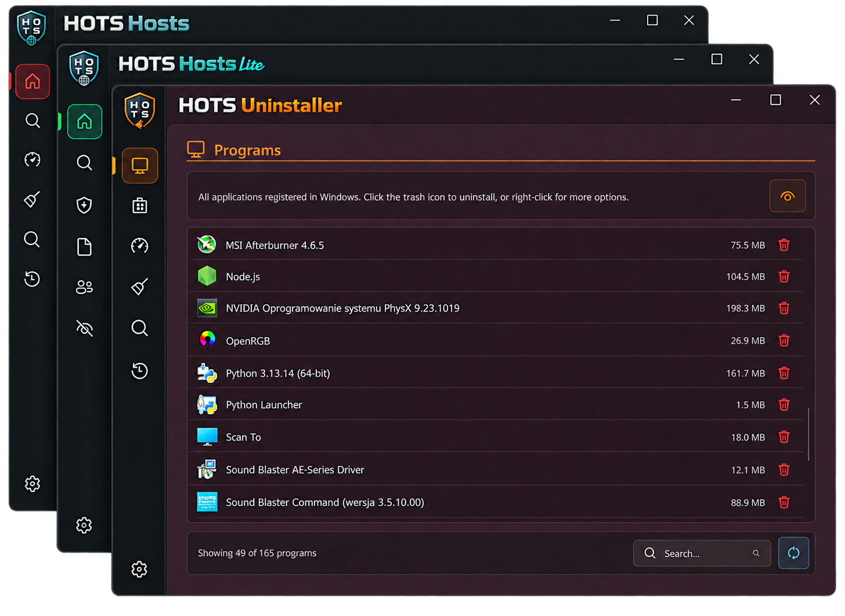845x616 pixels.
Task: Open the speedometer page in HOTS Hosts
Action: pos(33,159)
